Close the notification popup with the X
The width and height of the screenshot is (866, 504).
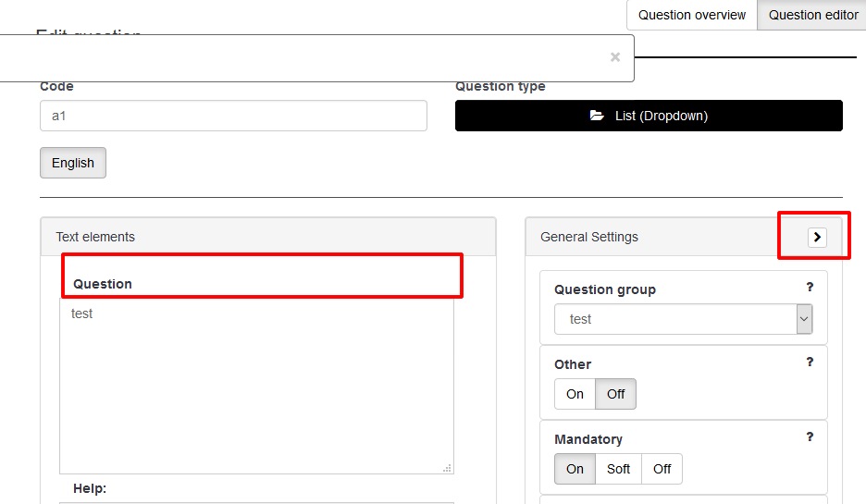pos(615,57)
